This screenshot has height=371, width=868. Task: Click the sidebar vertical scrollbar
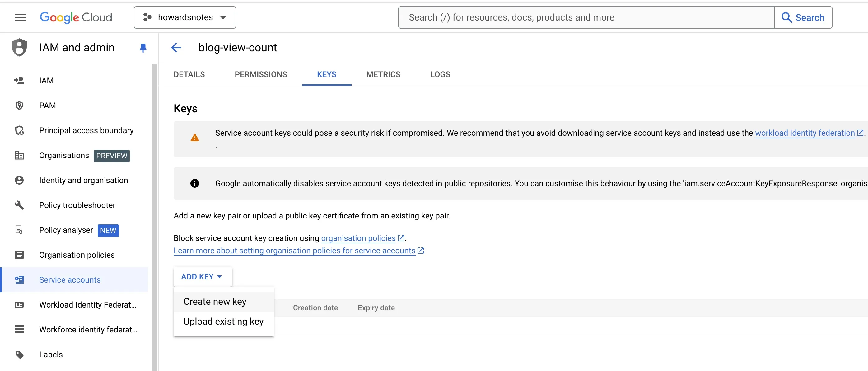pyautogui.click(x=155, y=216)
